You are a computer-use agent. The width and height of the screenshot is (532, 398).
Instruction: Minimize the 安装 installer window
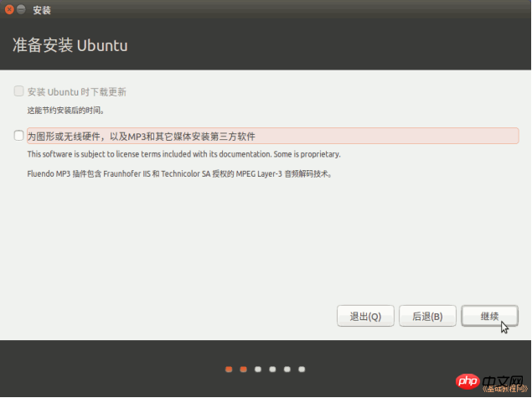[x=21, y=9]
